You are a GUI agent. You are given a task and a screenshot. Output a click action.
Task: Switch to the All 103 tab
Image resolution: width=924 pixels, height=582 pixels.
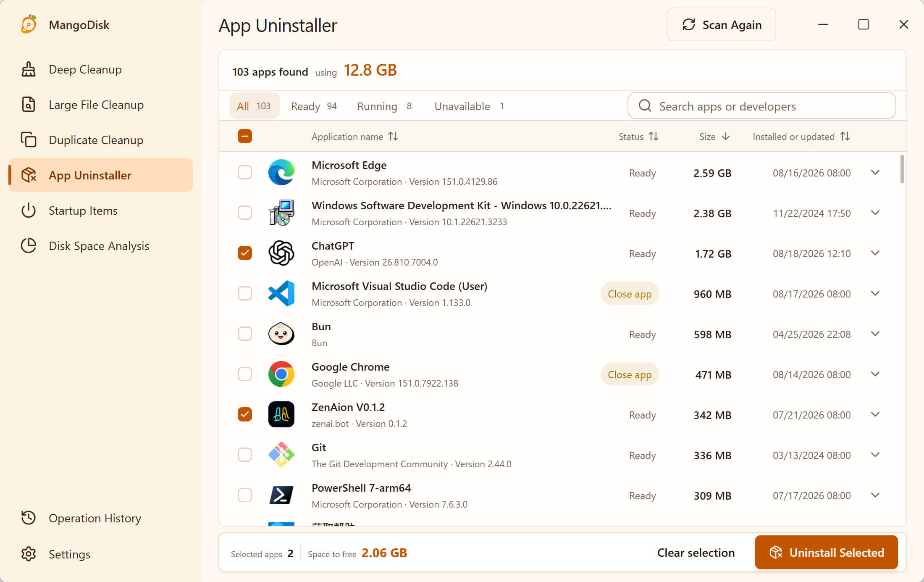pyautogui.click(x=254, y=106)
